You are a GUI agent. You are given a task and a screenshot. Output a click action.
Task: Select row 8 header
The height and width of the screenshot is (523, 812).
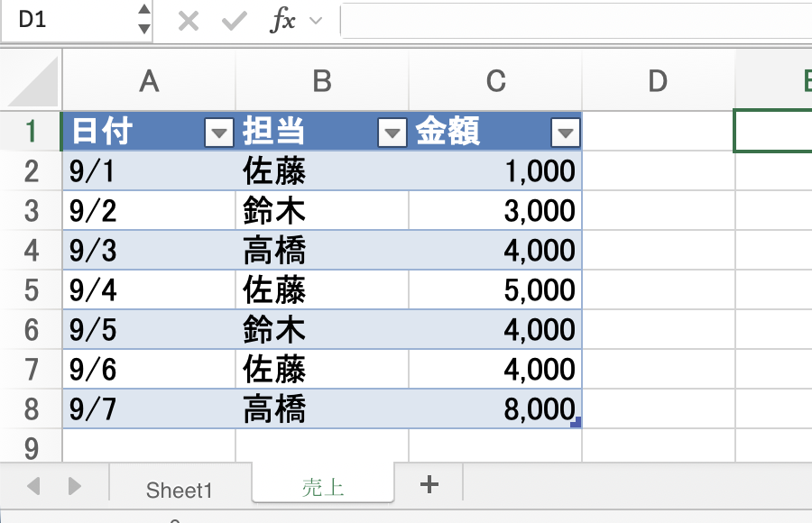31,409
